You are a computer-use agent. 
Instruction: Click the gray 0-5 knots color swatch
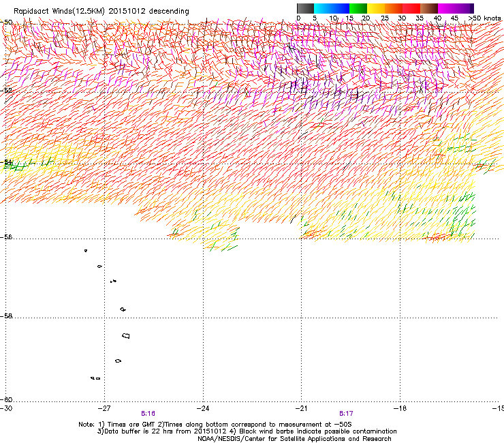pos(305,8)
